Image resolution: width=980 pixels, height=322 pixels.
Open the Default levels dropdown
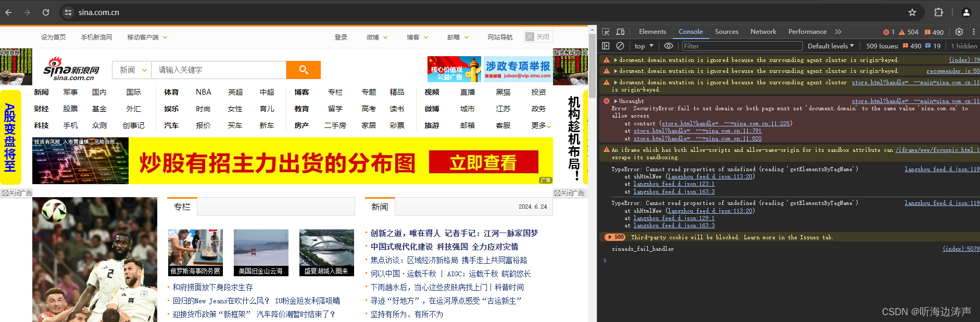point(831,46)
